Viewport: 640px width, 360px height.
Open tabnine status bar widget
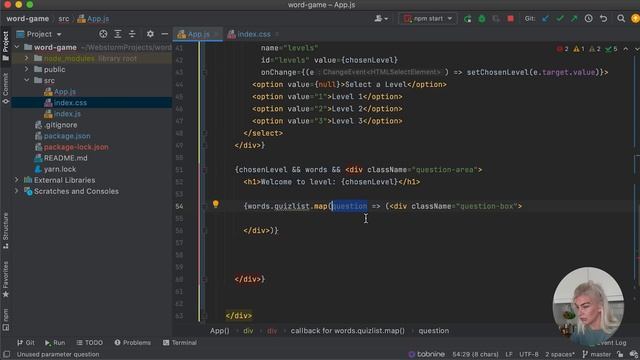point(427,354)
